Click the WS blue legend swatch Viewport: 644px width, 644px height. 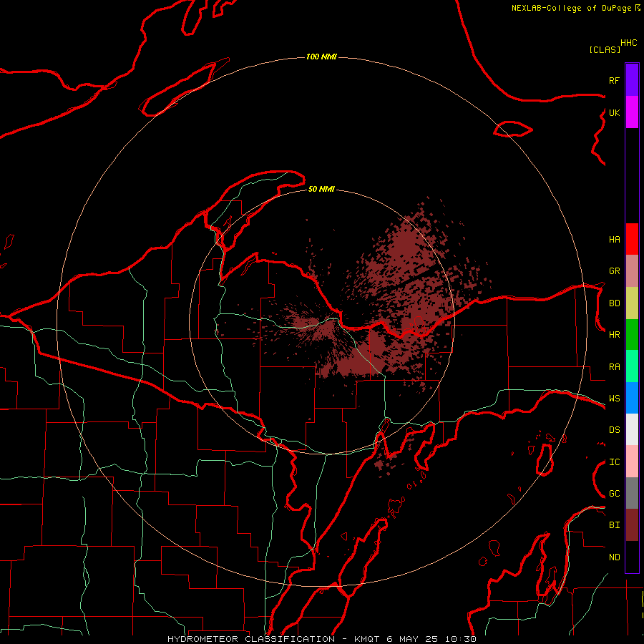pos(632,398)
